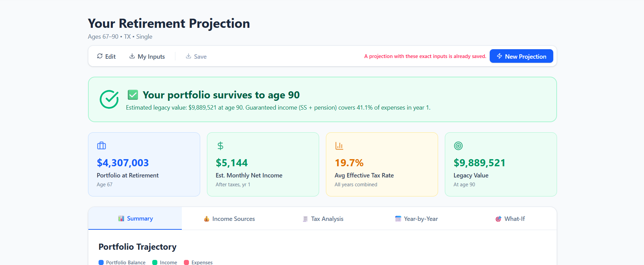Open the Tax Analysis tab

[323, 219]
